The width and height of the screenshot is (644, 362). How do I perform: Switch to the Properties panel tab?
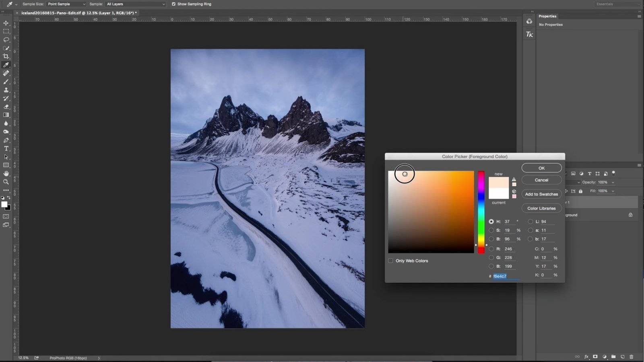[547, 16]
